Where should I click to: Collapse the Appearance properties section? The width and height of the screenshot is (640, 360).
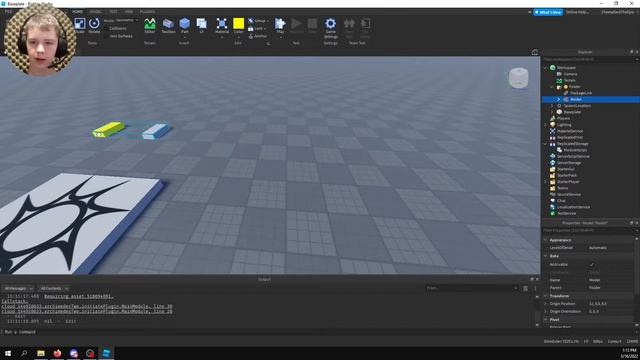point(546,240)
